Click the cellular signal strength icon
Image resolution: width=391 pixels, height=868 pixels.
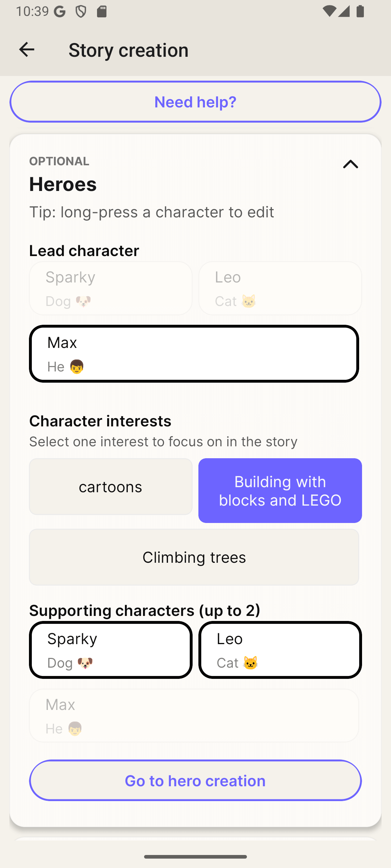pos(343,12)
